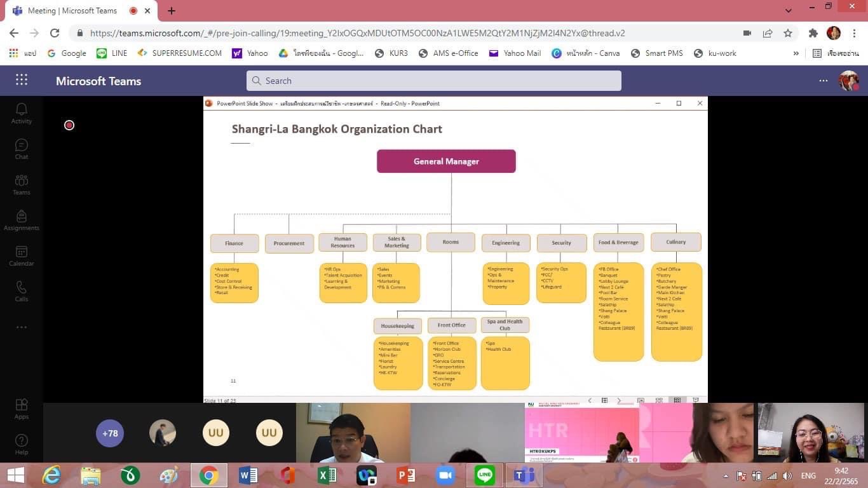Open Calendar in the Teams sidebar
The image size is (868, 488).
click(x=21, y=255)
